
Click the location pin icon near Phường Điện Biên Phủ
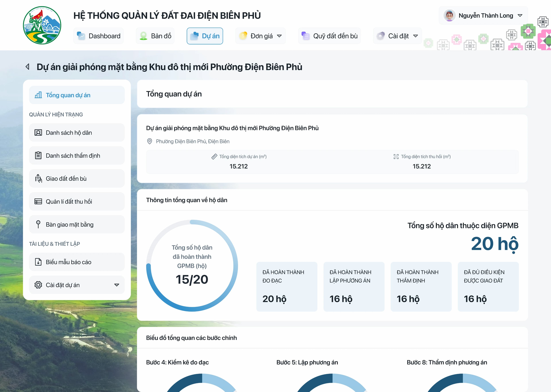[150, 141]
